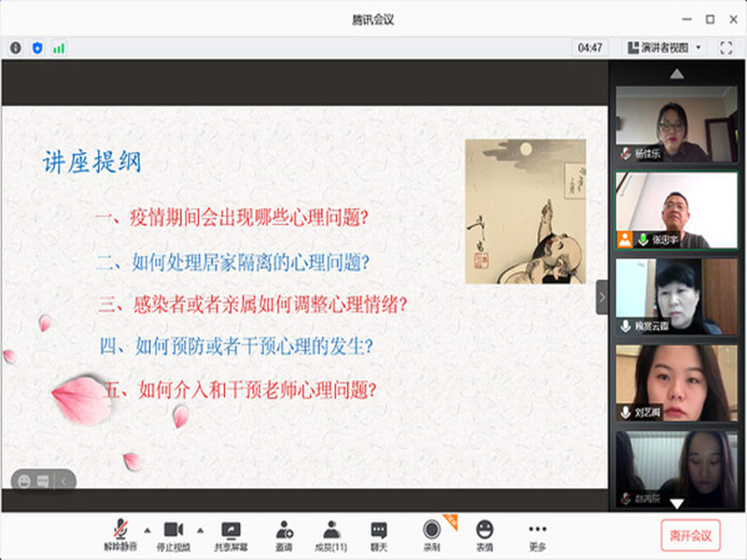The width and height of the screenshot is (747, 560).
Task: Click outline item 一、疫情期间会出现哪些心理问题?
Action: (232, 217)
